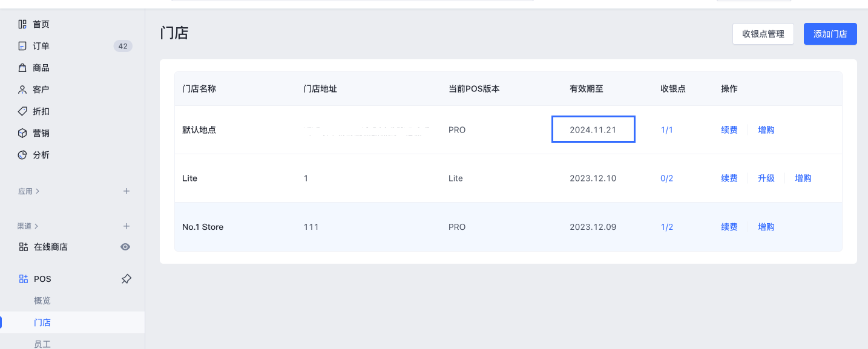Click the Marketing (营销) cube icon

pos(22,133)
